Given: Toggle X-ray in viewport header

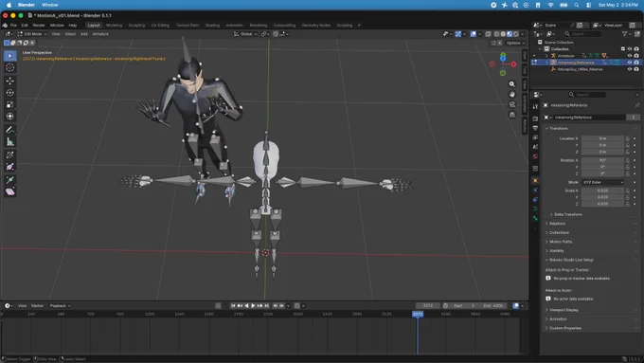Looking at the screenshot, I should [x=488, y=34].
